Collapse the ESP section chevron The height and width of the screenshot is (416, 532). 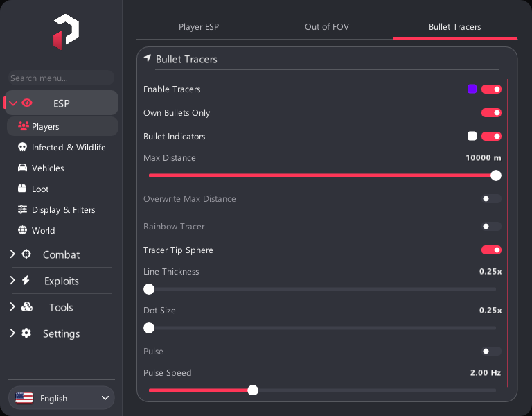click(13, 103)
